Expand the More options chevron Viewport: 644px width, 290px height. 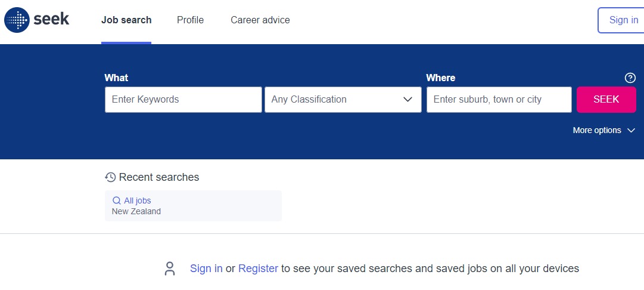coord(631,131)
